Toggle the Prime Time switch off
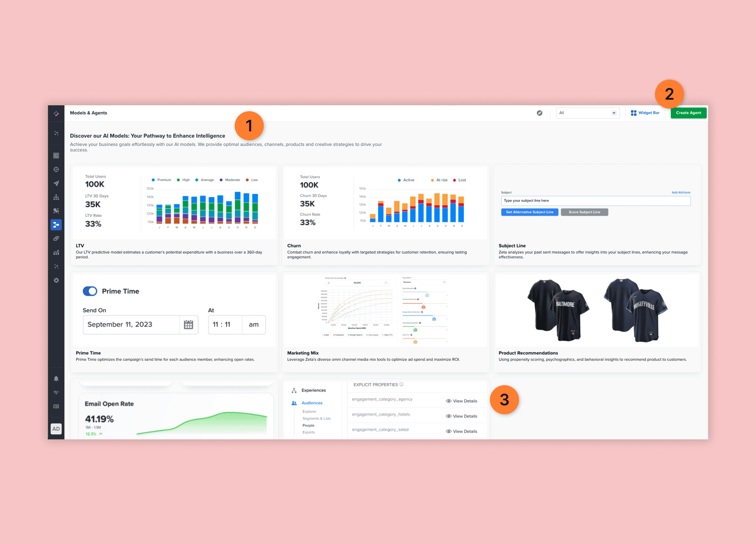The height and width of the screenshot is (544, 756). click(90, 291)
